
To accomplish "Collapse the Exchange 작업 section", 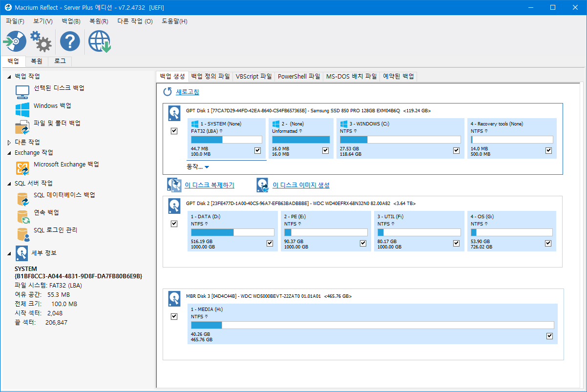I will coord(9,153).
